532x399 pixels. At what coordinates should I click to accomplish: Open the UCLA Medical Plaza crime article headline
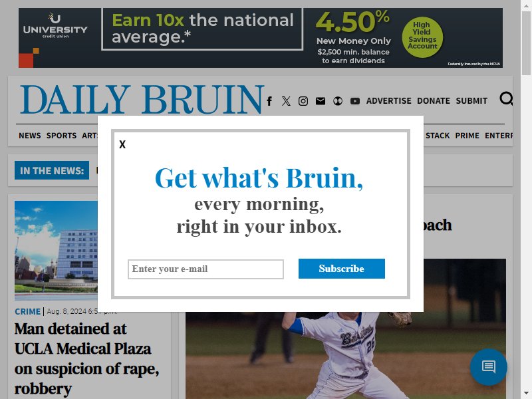(87, 358)
